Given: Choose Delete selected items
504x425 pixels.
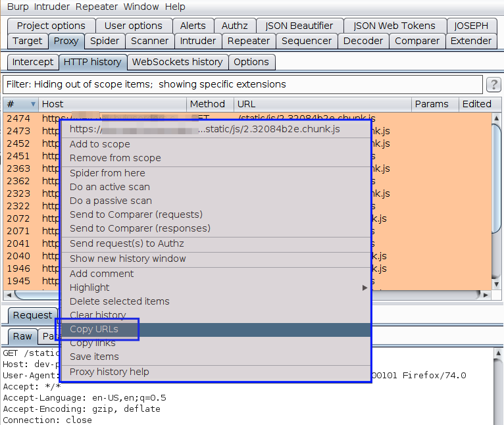Looking at the screenshot, I should 216,301.
